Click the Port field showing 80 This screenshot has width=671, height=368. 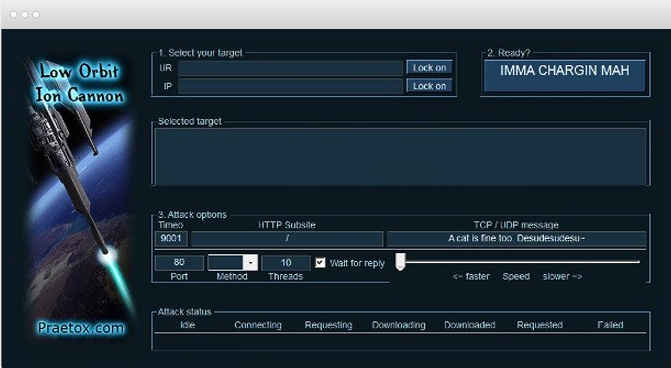tap(179, 263)
